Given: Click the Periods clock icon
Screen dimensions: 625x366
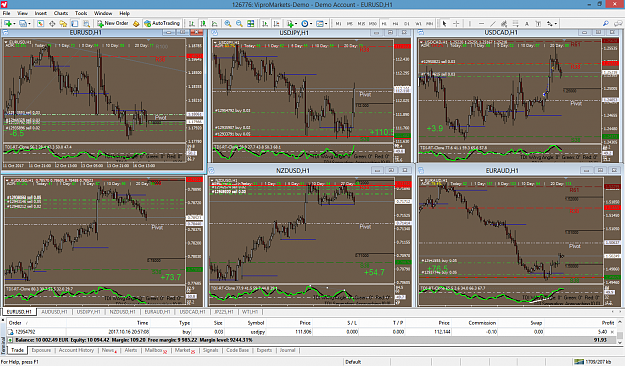Looking at the screenshot, I should (305, 24).
